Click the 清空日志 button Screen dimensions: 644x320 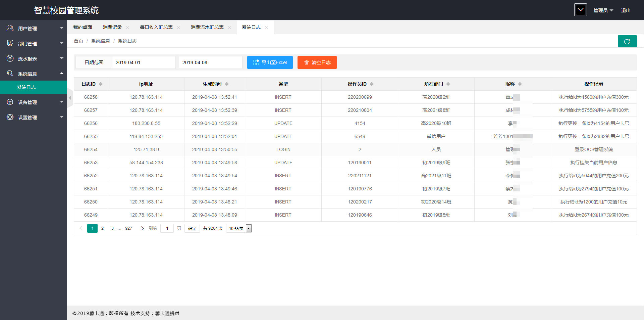pos(317,62)
